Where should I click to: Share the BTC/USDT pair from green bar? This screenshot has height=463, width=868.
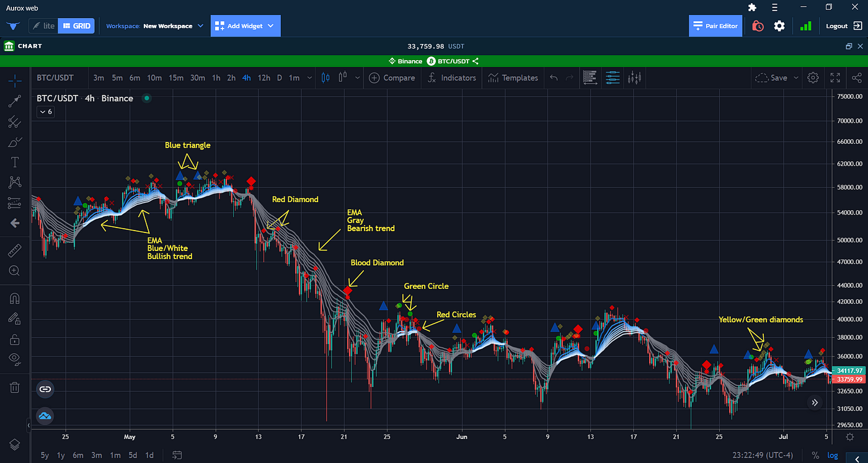tap(476, 61)
